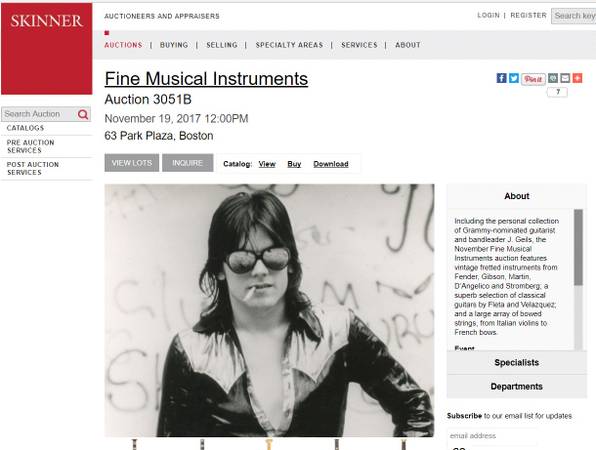Click the email address subscribe field
Screen dimensions: 596x450
tap(493, 436)
